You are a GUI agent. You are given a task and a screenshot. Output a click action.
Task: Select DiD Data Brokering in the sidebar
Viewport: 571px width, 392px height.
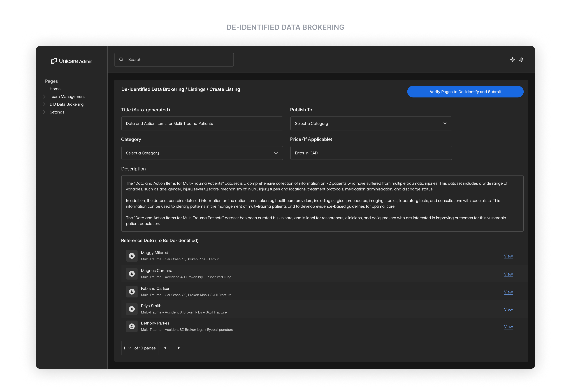click(67, 104)
